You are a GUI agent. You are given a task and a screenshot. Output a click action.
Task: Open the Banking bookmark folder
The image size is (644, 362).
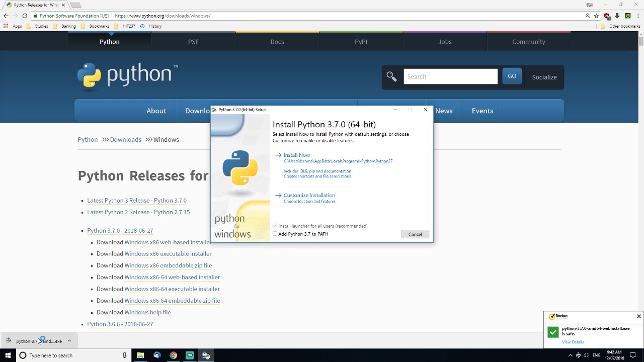(x=64, y=26)
